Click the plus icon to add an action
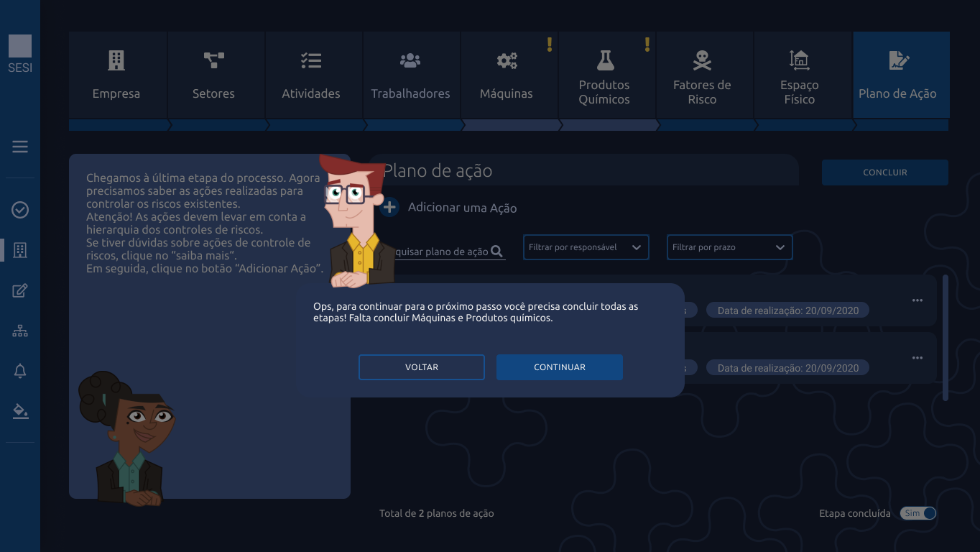This screenshot has height=552, width=980. tap(389, 208)
